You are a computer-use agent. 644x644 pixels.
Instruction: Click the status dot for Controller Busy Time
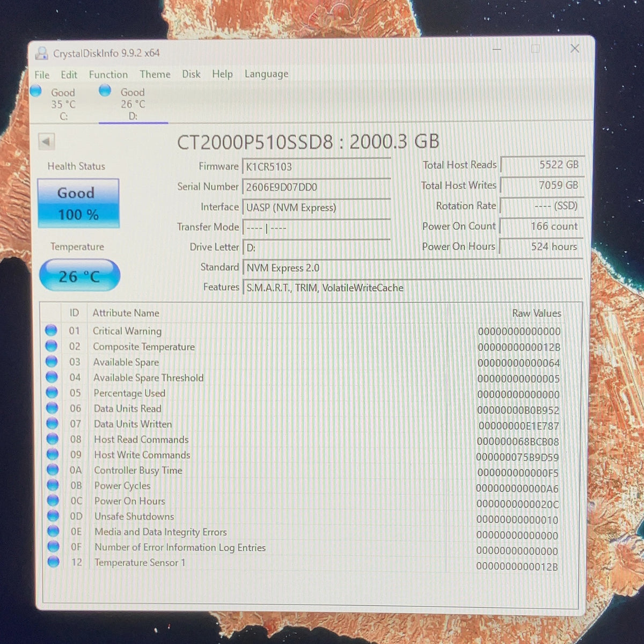53,470
